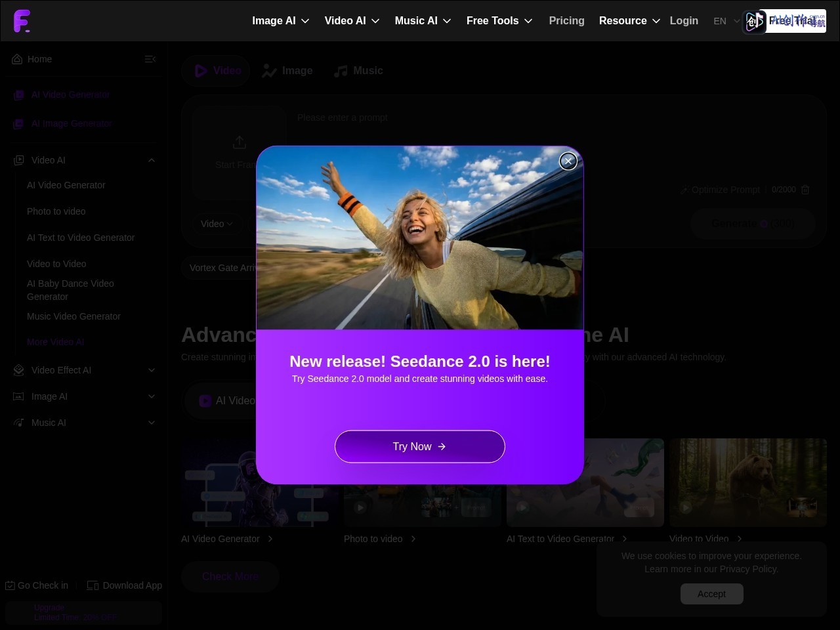Click the AI Text to Video Generator card link

(566, 539)
